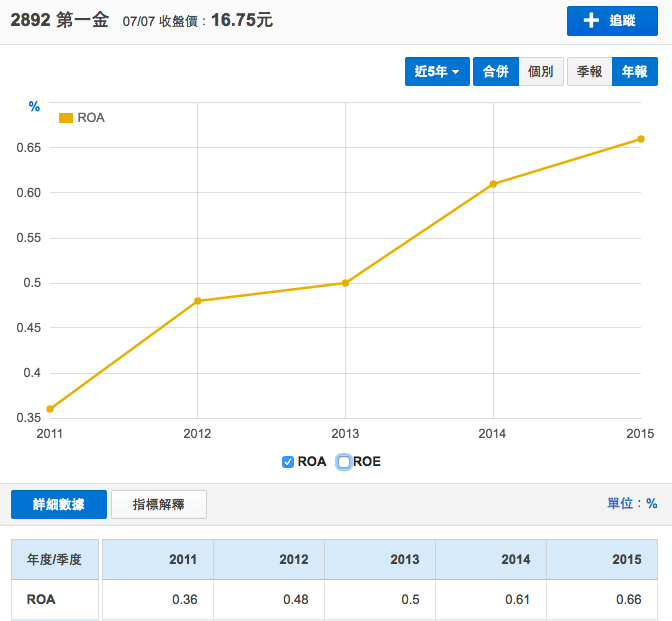The height and width of the screenshot is (621, 672).
Task: Click the 2011 data point on chart
Action: click(x=50, y=409)
